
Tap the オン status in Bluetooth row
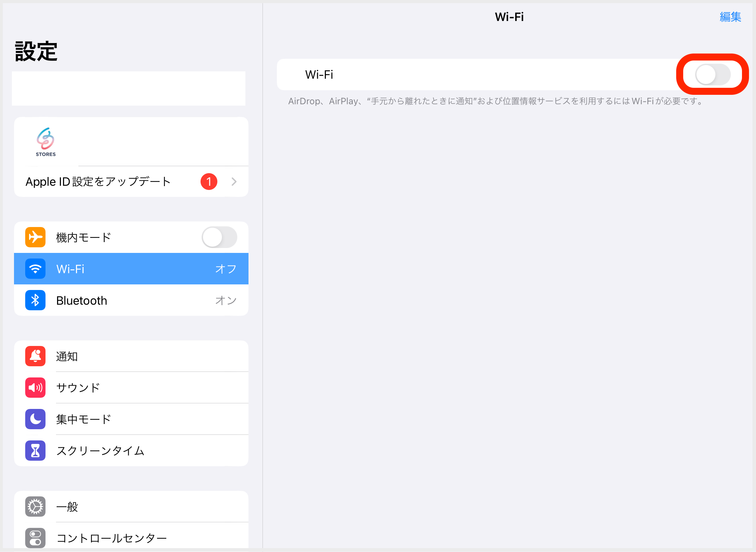click(226, 300)
